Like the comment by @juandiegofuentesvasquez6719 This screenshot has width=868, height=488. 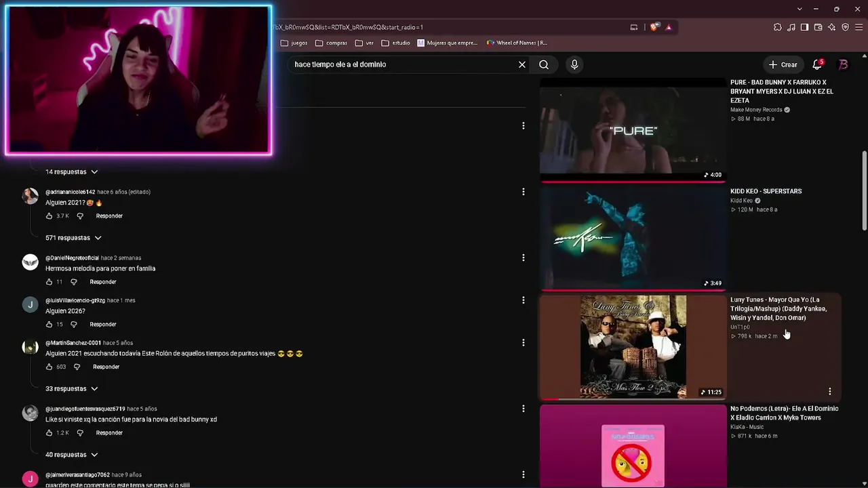(x=49, y=433)
